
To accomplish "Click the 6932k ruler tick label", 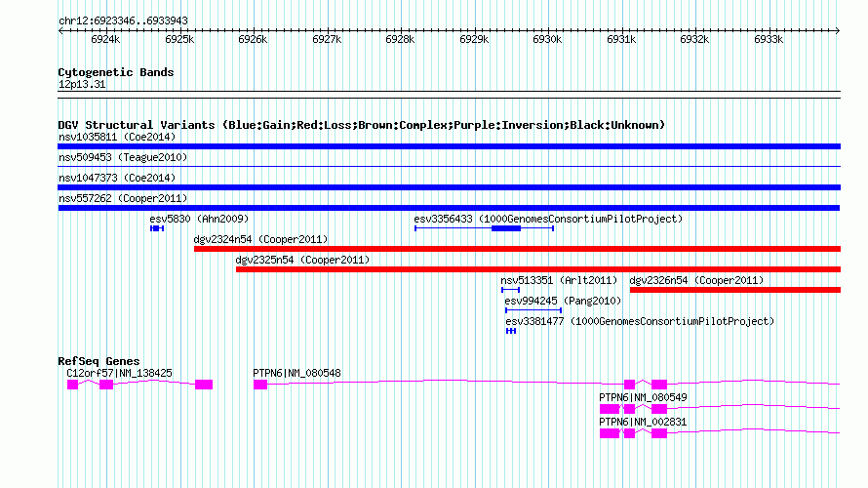I will coord(694,39).
